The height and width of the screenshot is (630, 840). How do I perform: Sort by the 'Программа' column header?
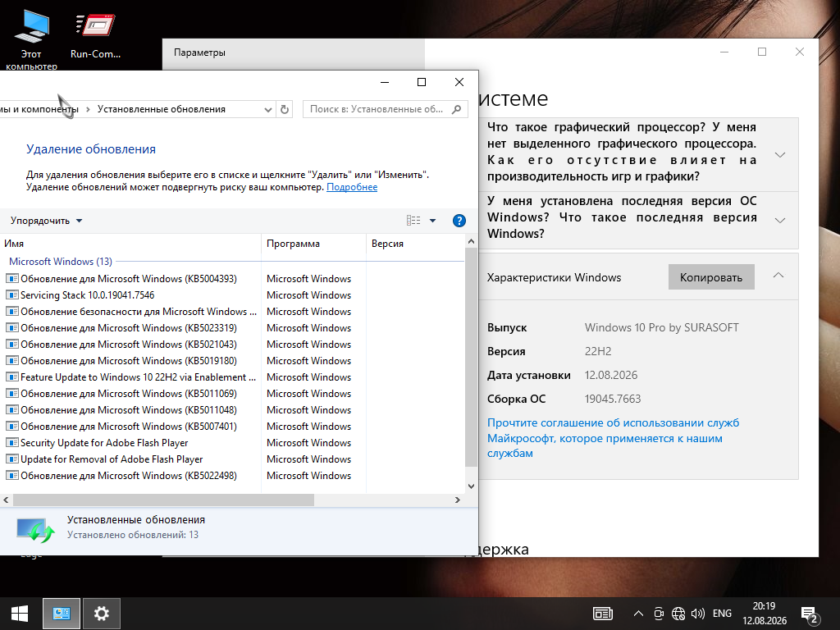pyautogui.click(x=313, y=244)
